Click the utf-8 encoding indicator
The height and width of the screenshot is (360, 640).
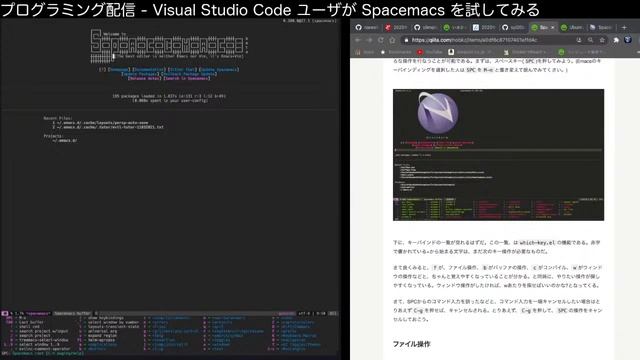tap(304, 313)
